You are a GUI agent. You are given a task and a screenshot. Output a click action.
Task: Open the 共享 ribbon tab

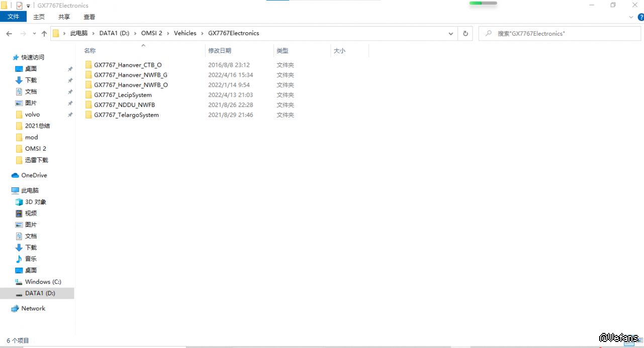click(x=64, y=17)
